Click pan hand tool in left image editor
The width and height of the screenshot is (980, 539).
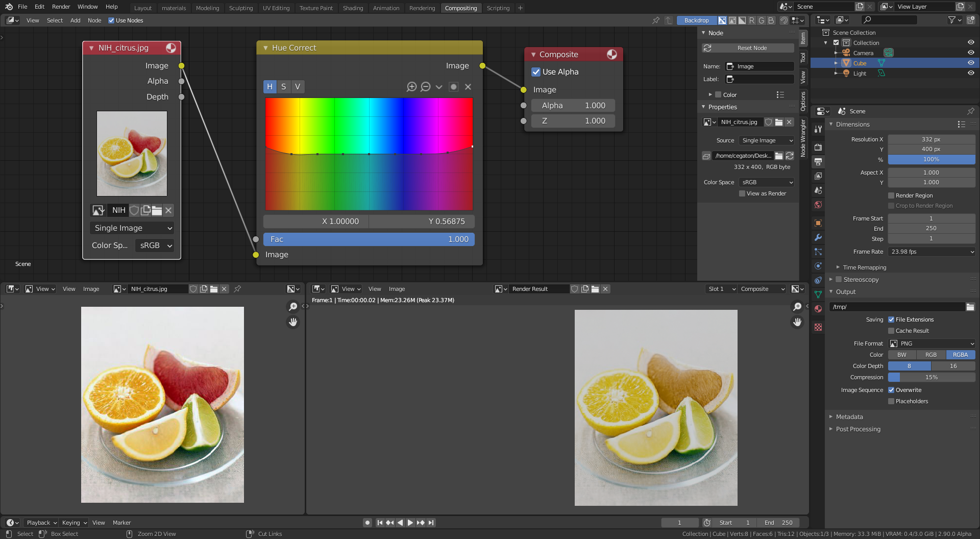click(x=293, y=322)
